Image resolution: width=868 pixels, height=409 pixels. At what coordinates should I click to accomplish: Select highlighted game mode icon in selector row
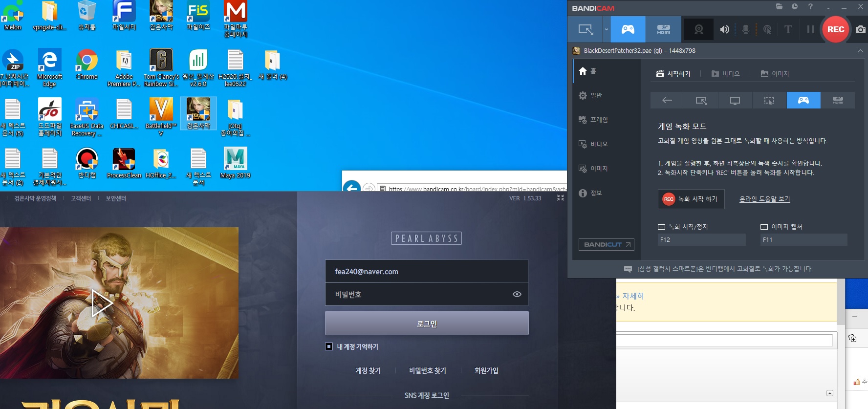(x=803, y=100)
